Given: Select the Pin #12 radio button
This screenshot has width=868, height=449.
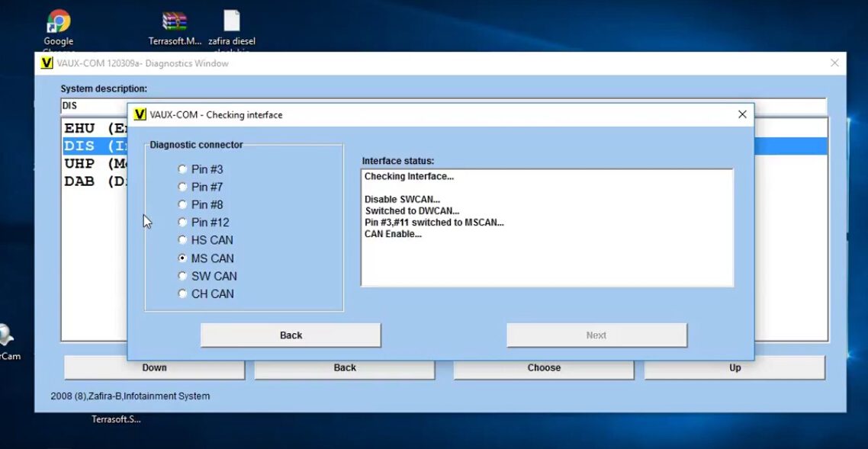Looking at the screenshot, I should click(x=183, y=223).
